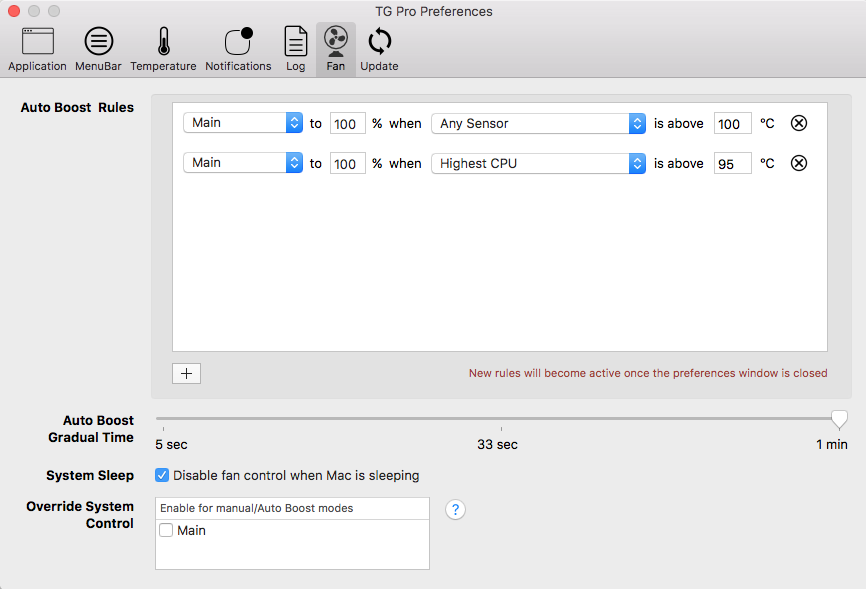Click the Auto Boost Gradual Time slider handle
The width and height of the screenshot is (866, 589).
click(839, 419)
